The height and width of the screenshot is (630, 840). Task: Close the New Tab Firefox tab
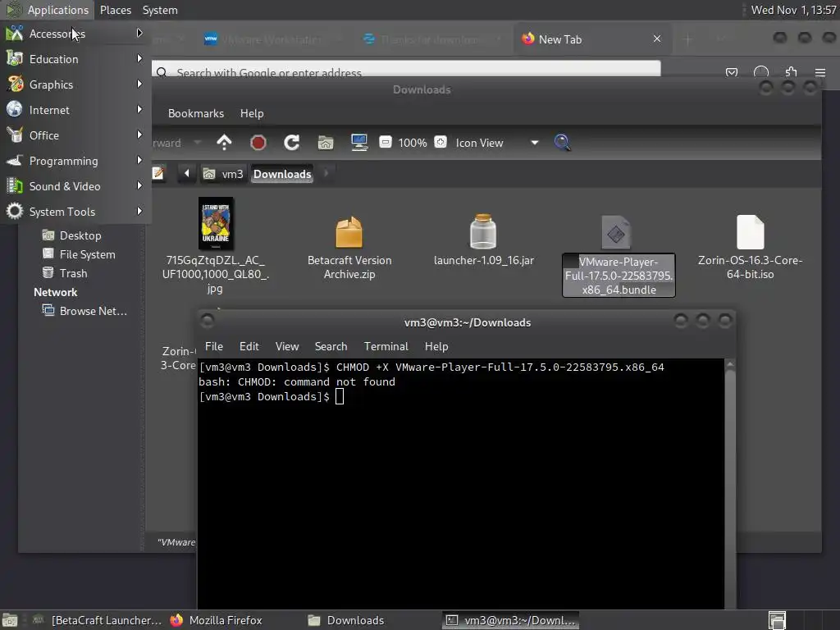click(x=657, y=39)
